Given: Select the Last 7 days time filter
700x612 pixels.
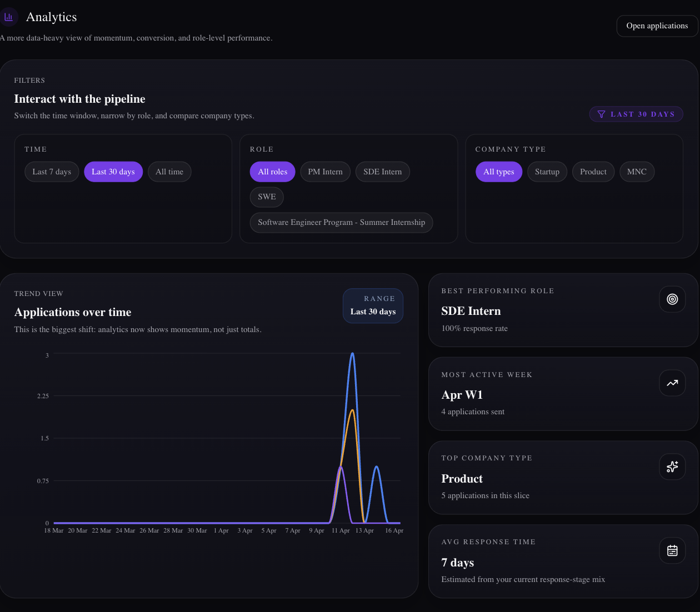Looking at the screenshot, I should point(52,172).
